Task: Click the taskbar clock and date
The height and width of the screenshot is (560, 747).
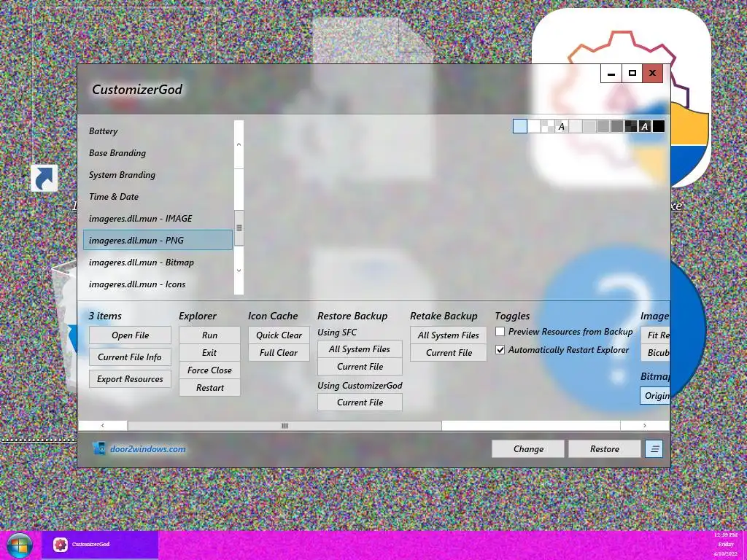Action: click(726, 545)
